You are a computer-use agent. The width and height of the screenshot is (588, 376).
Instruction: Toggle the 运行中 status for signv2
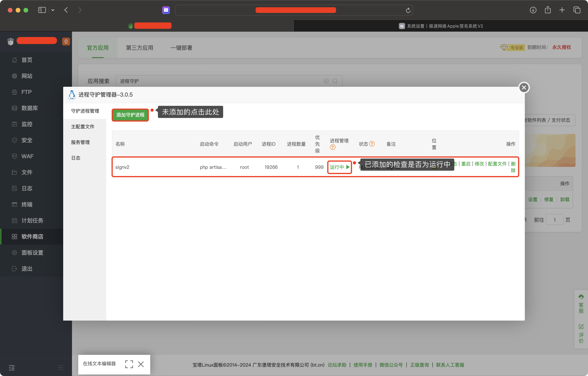pos(339,167)
